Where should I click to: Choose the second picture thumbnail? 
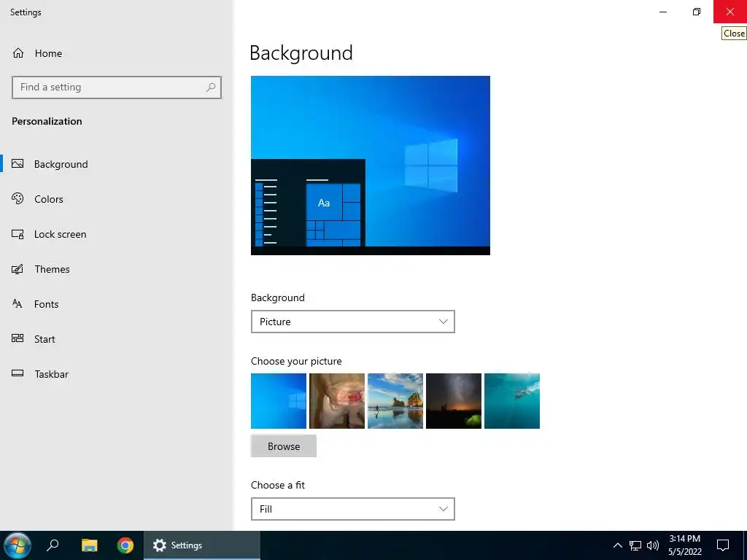pos(337,401)
